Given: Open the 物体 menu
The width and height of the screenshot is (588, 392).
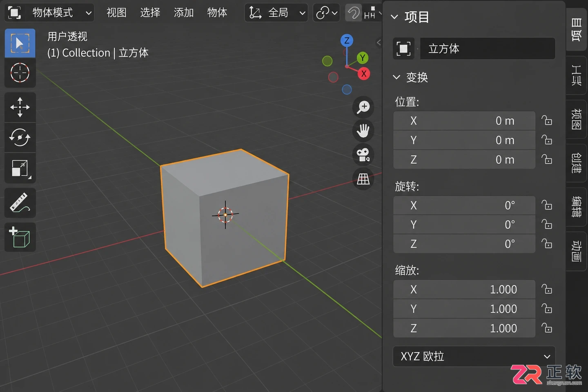Looking at the screenshot, I should tap(217, 13).
